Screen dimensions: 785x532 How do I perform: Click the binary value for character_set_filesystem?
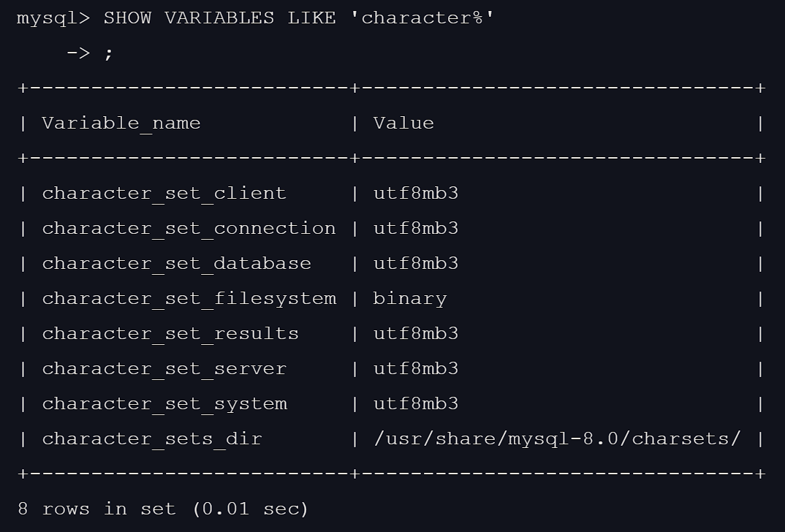[x=409, y=299]
